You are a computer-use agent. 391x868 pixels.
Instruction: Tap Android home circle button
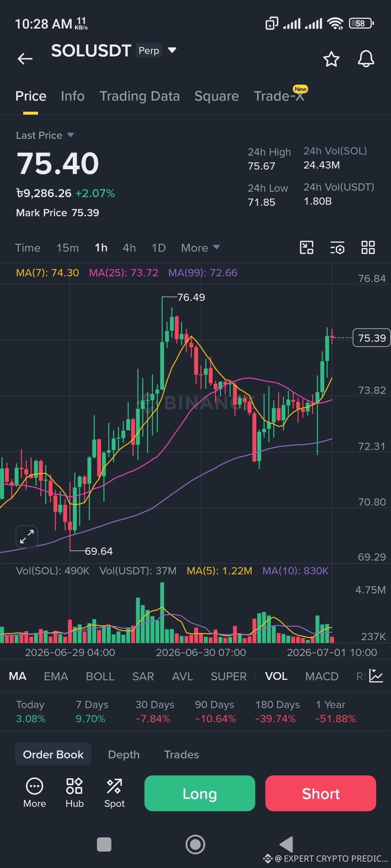click(x=195, y=844)
